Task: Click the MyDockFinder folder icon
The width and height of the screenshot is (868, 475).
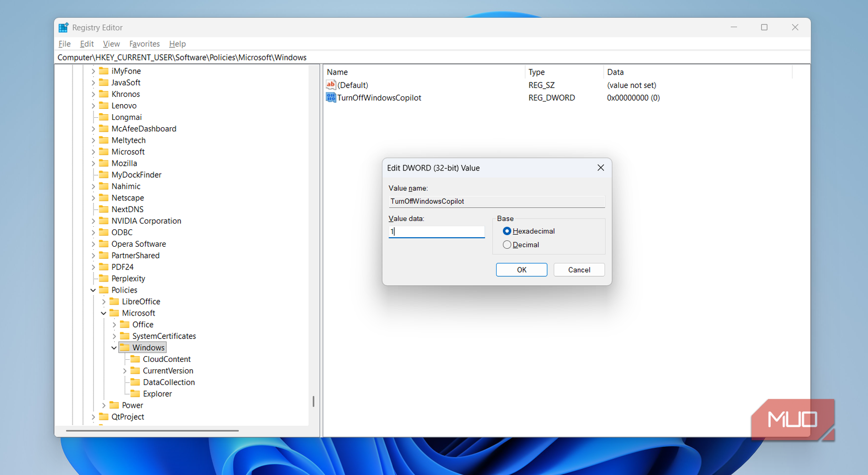Action: pyautogui.click(x=104, y=175)
